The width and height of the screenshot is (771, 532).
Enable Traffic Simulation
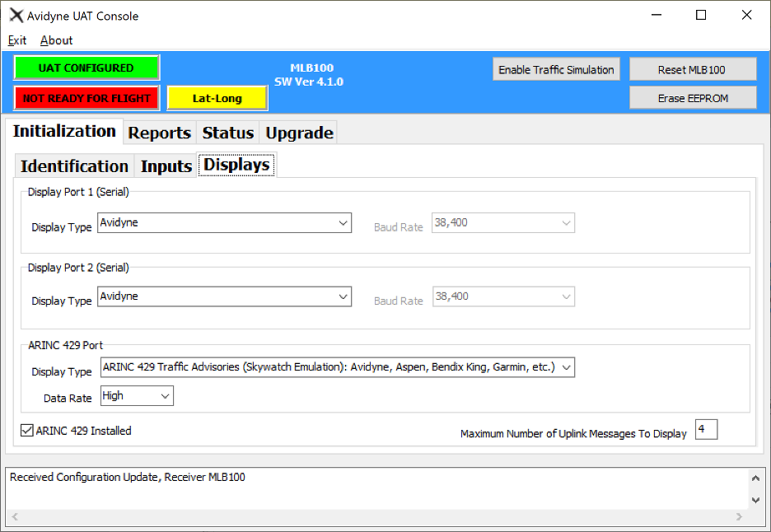tap(556, 69)
